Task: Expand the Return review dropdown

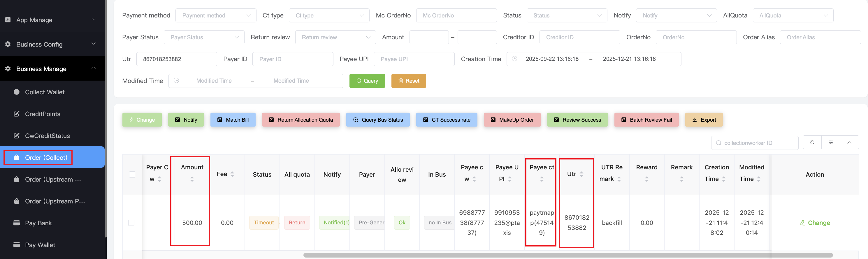Action: click(x=335, y=37)
